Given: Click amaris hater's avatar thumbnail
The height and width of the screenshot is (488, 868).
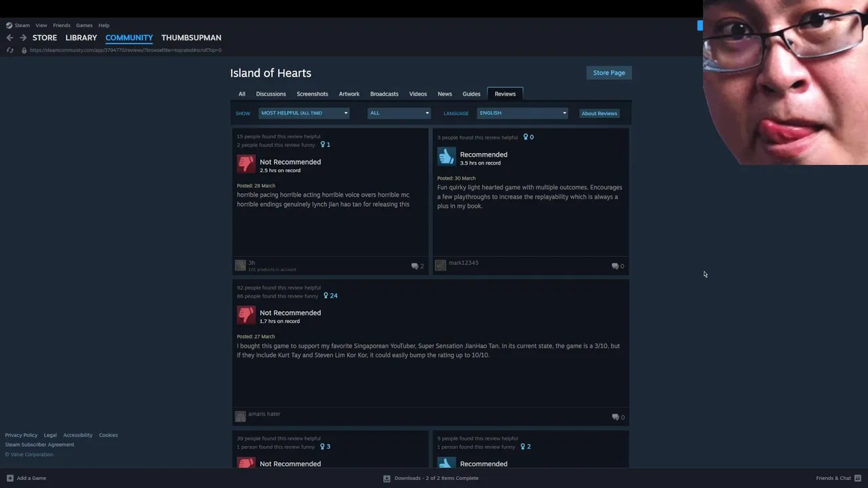Looking at the screenshot, I should (240, 416).
